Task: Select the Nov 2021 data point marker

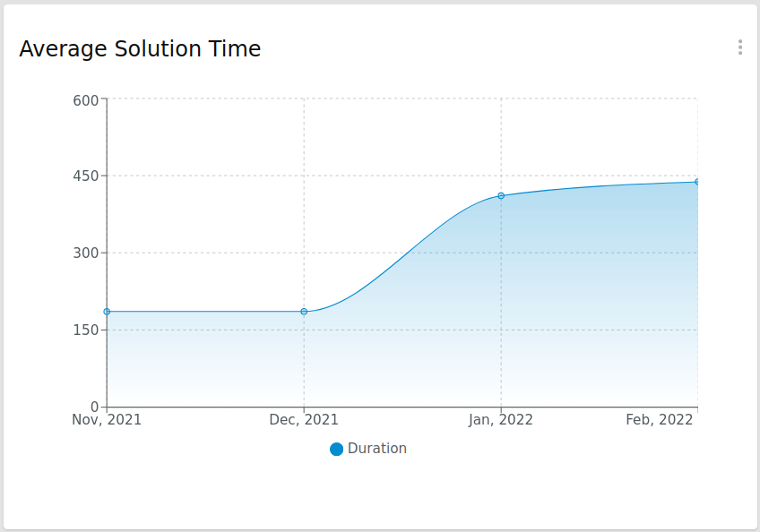Action: 107,312
